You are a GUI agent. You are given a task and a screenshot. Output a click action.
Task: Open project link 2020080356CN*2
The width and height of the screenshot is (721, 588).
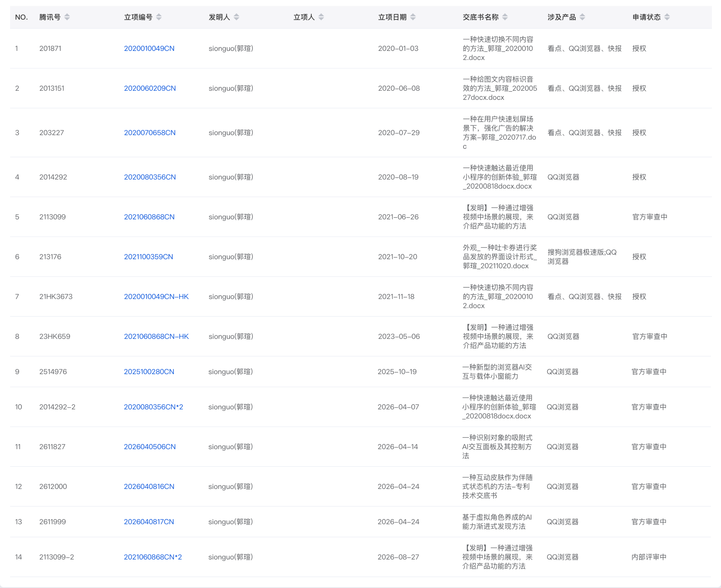pos(153,407)
